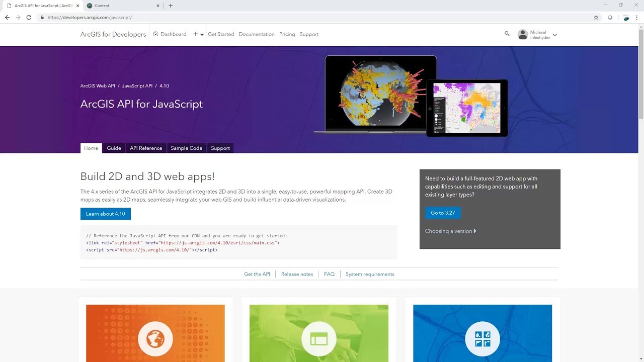Viewport: 644px width, 362px height.
Task: Open the Release notes link
Action: click(297, 274)
